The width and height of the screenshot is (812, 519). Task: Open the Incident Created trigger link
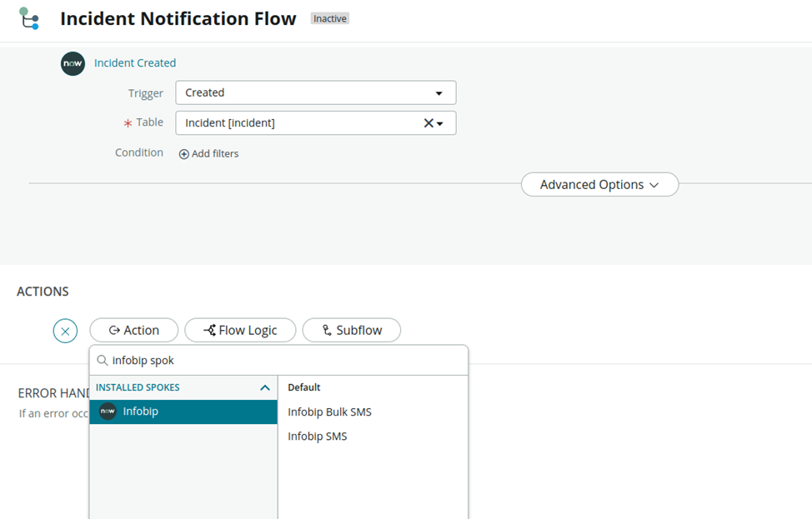[135, 63]
